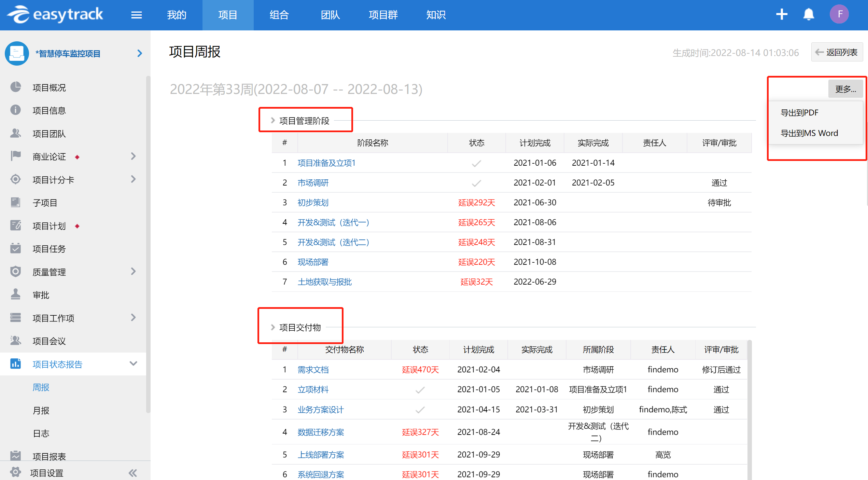The image size is (868, 480).
Task: Click the 返回列表 button
Action: click(x=837, y=52)
